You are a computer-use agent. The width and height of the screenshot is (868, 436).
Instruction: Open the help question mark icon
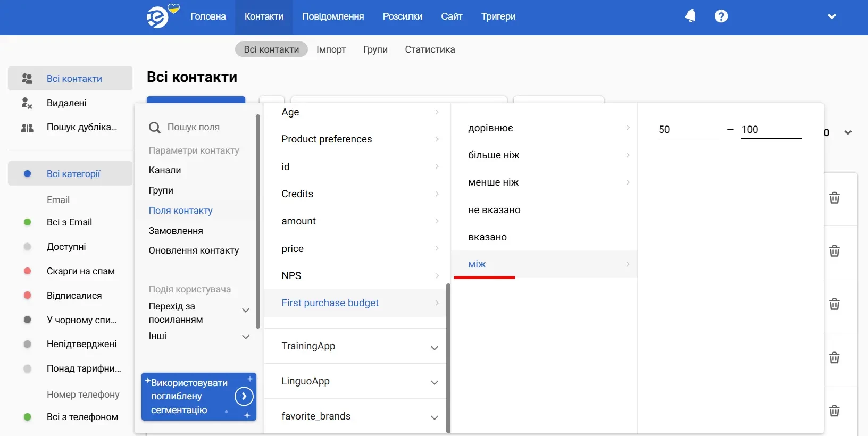coord(721,16)
